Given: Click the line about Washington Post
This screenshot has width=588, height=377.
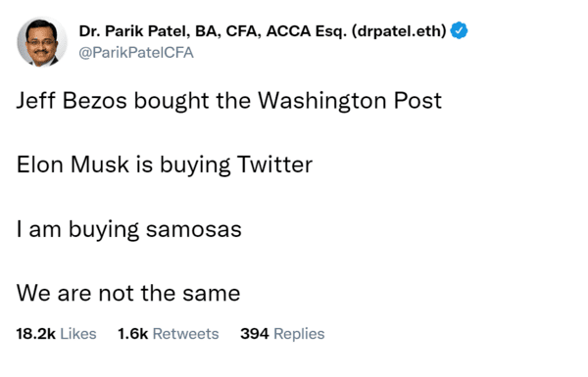Looking at the screenshot, I should click(x=229, y=101).
